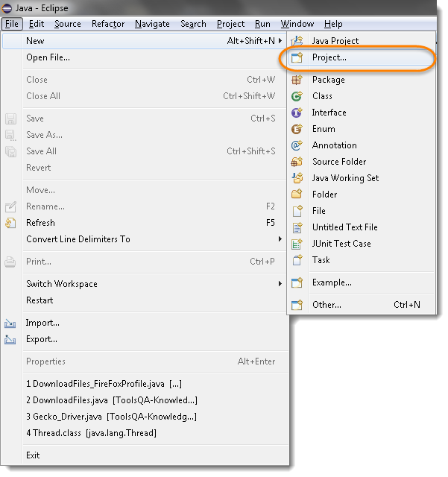Screen dimensions: 448x477
Task: Click the Export icon
Action: coord(10,340)
